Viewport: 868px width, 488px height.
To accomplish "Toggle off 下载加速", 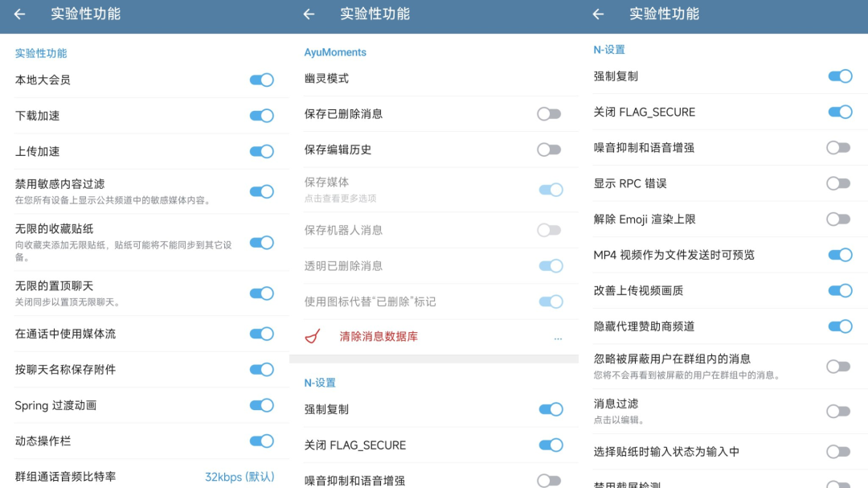I will (x=260, y=115).
